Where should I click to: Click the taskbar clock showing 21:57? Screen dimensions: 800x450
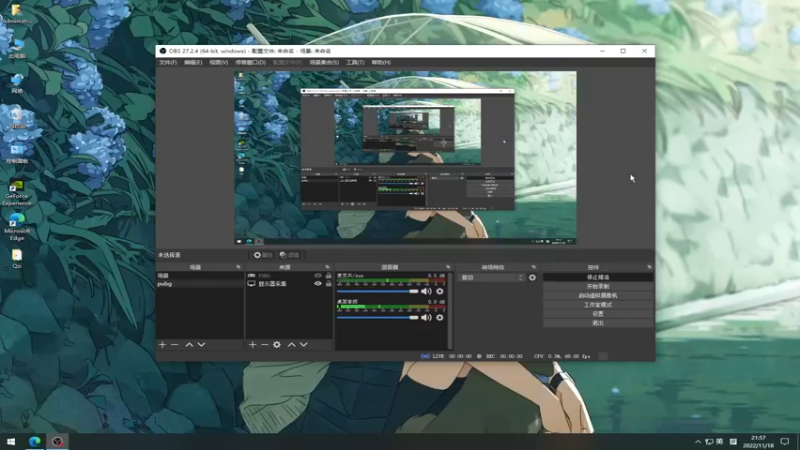point(758,441)
